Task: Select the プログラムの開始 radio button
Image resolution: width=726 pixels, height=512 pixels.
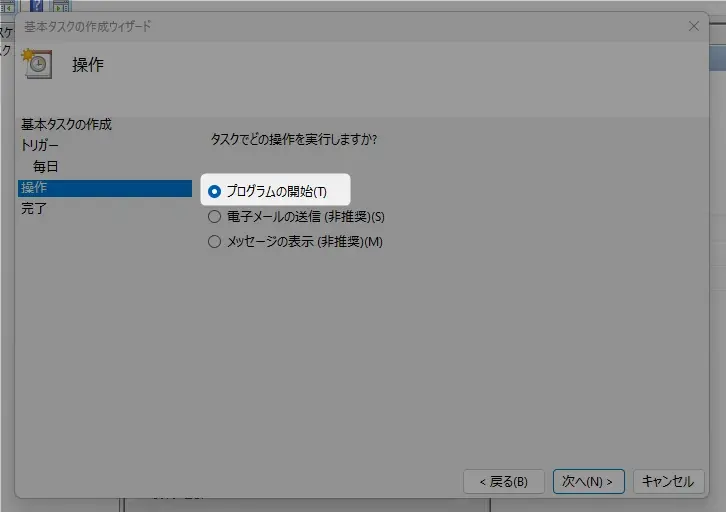Action: pyautogui.click(x=214, y=192)
